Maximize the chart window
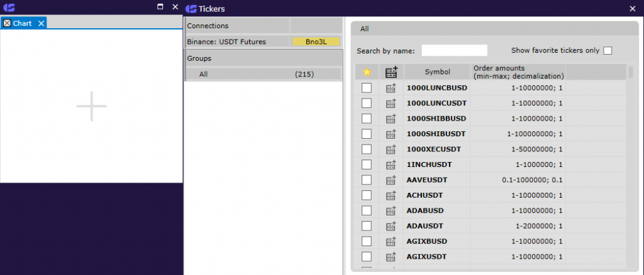 160,6
